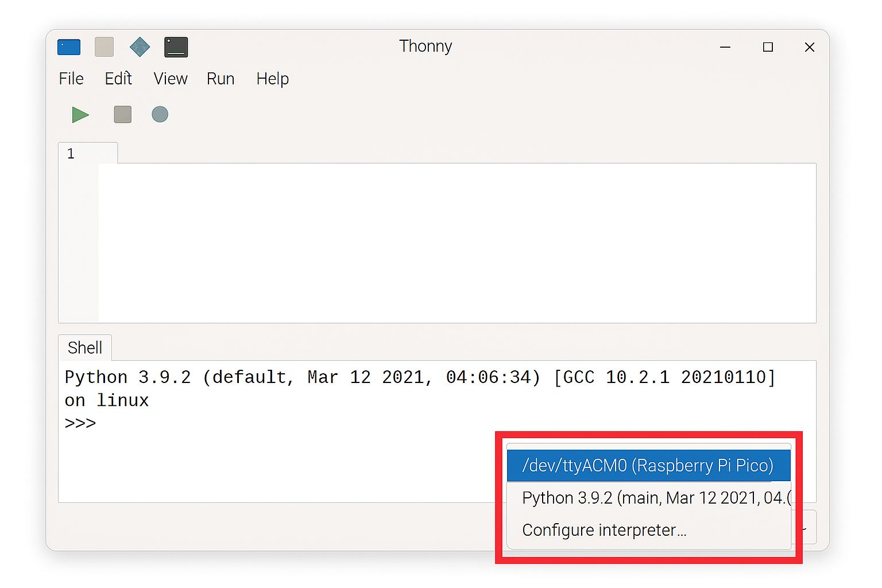The image size is (882, 588).
Task: Open the File menu
Action: coord(71,79)
